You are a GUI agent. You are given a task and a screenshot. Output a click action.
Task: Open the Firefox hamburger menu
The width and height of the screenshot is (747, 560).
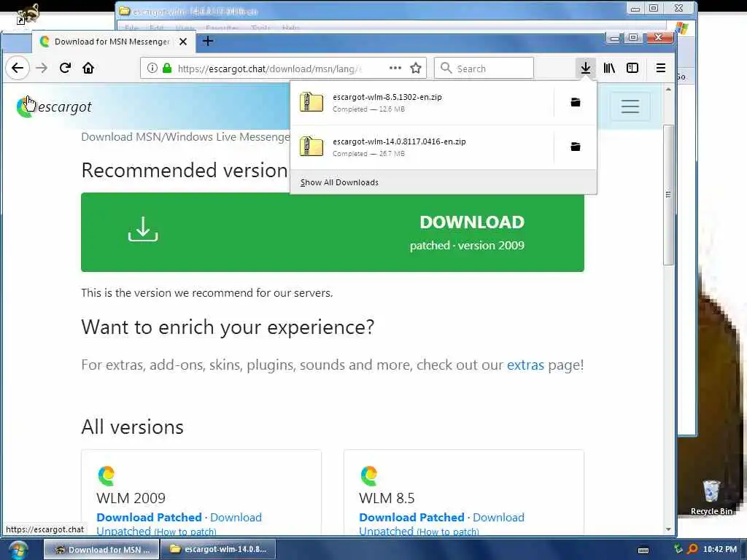(x=660, y=68)
